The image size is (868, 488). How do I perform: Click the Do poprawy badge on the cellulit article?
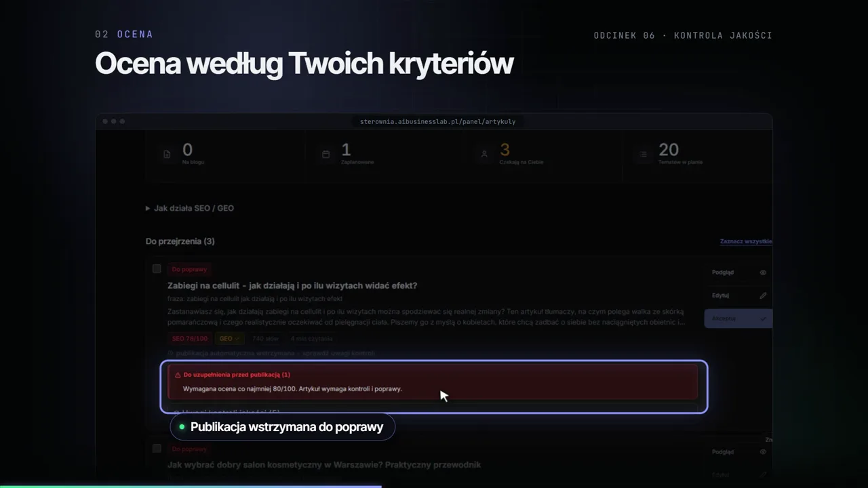tap(189, 270)
